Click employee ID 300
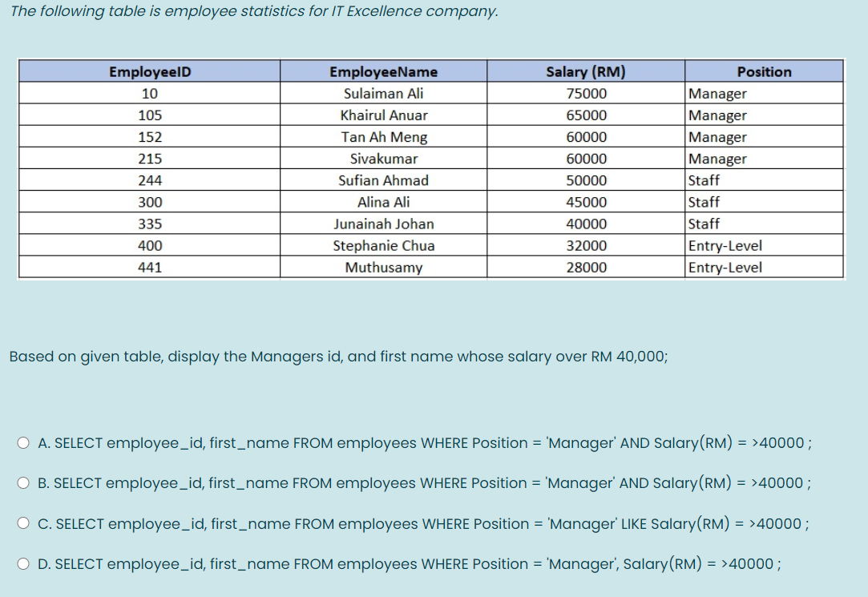The width and height of the screenshot is (868, 597). pyautogui.click(x=149, y=202)
